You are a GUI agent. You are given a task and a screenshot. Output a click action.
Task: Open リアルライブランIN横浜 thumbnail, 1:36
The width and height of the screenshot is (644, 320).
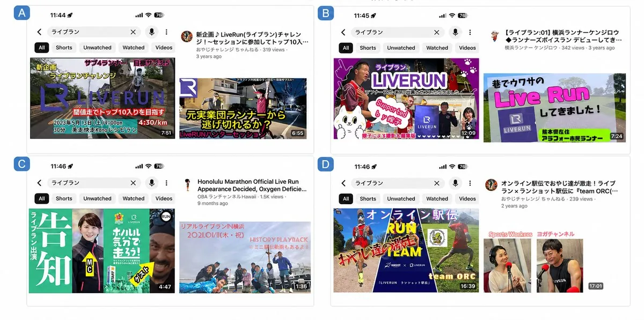[x=245, y=257]
